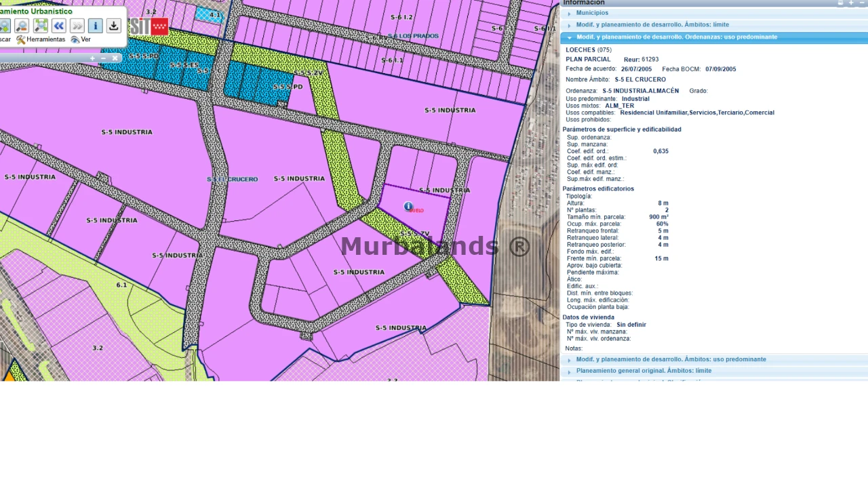Click the coefficient value 0,635
The height and width of the screenshot is (488, 868).
(660, 151)
